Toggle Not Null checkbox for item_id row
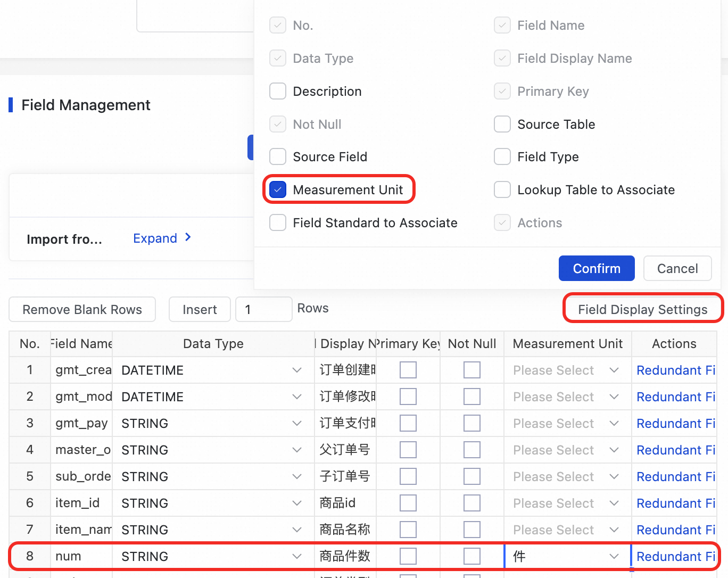This screenshot has width=728, height=578. 472,503
